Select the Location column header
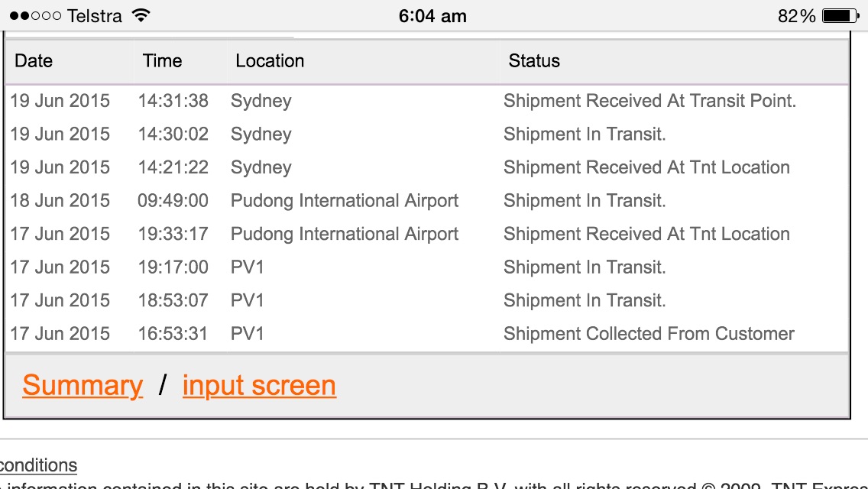Viewport: 868px width, 489px height. coord(270,61)
